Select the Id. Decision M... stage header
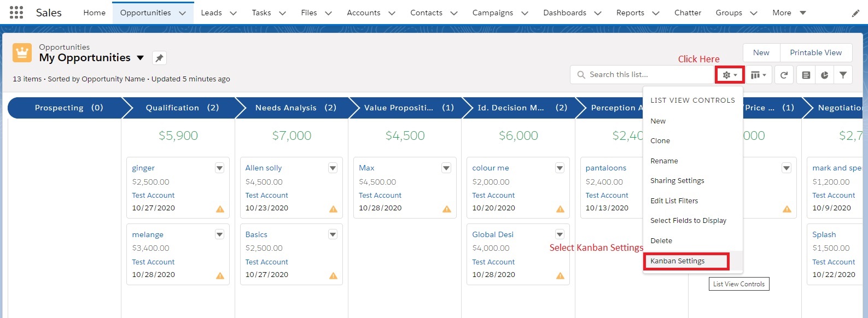868x318 pixels. click(522, 108)
